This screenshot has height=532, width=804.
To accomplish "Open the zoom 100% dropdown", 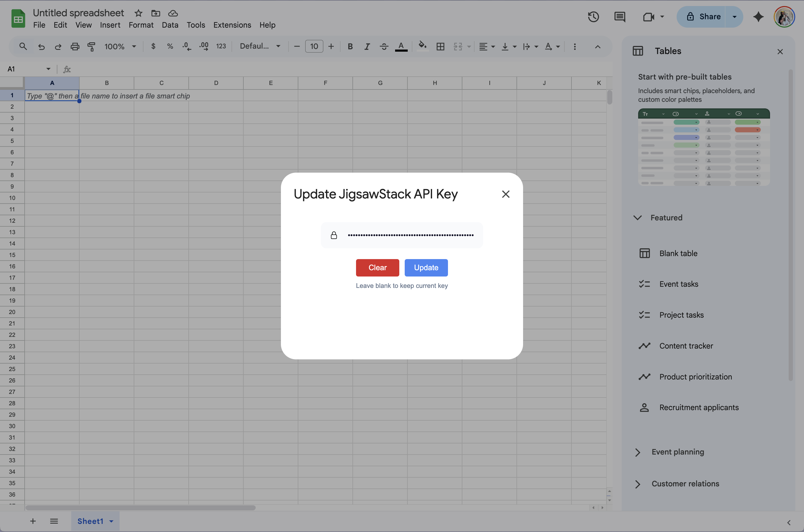I will tap(120, 47).
